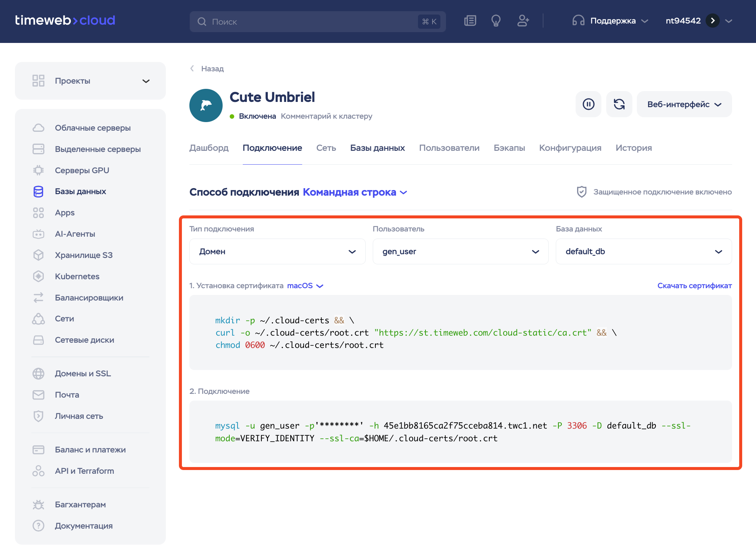Click Защищенное подключение включено text

click(x=663, y=192)
